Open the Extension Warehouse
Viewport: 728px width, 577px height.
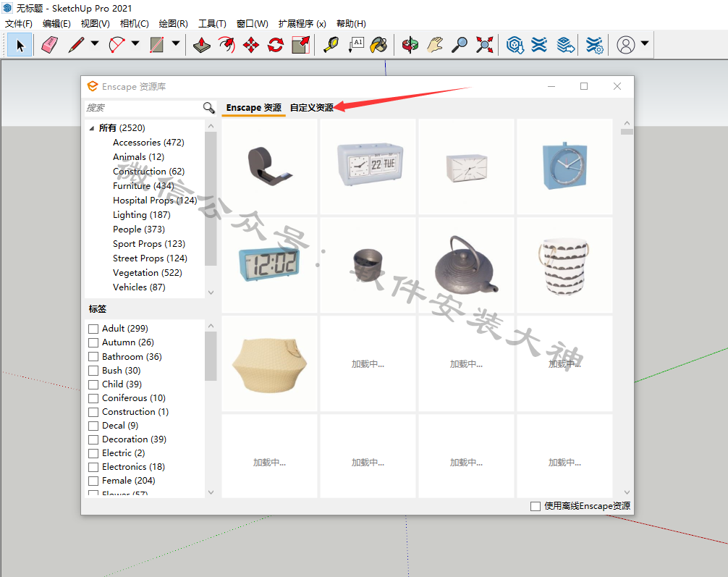pos(539,45)
